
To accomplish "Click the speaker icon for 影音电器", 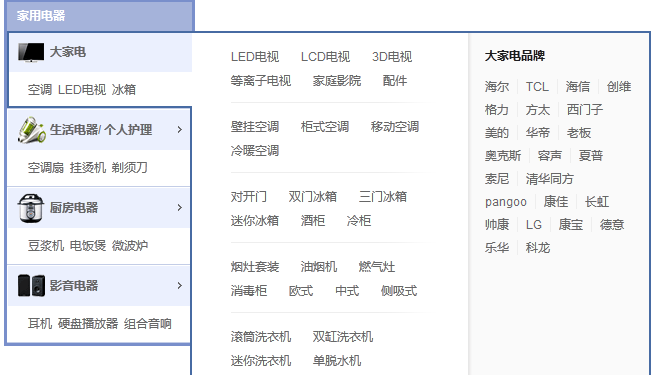I will (x=31, y=286).
